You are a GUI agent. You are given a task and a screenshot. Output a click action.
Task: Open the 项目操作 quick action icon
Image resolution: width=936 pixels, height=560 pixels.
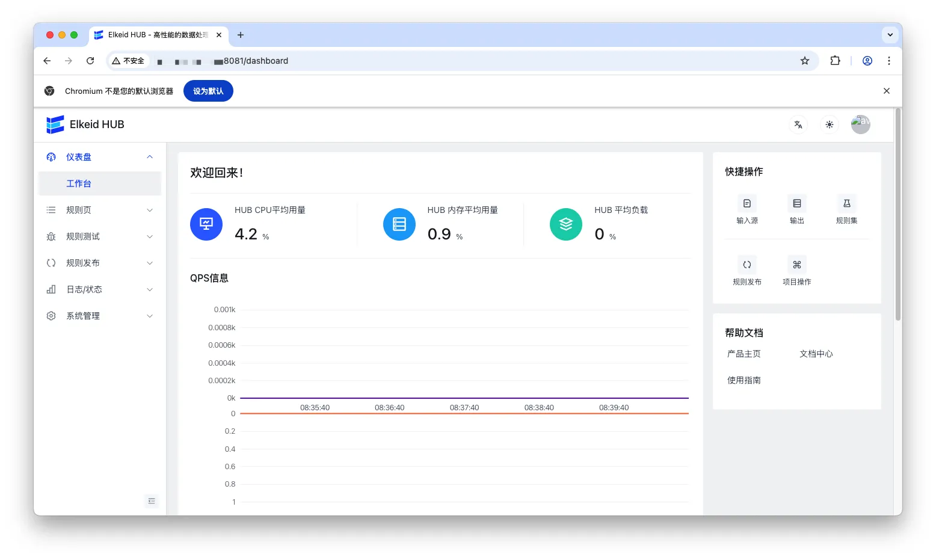click(796, 265)
